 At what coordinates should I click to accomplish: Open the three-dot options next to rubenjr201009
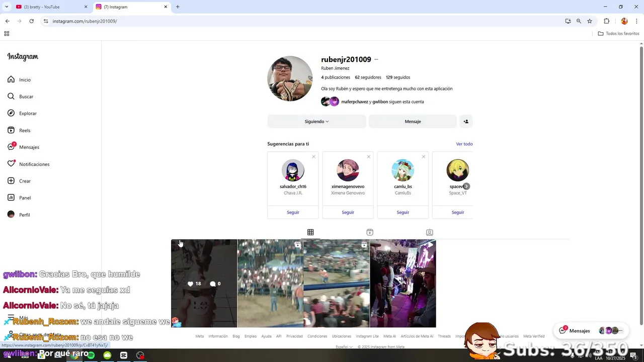(x=376, y=59)
